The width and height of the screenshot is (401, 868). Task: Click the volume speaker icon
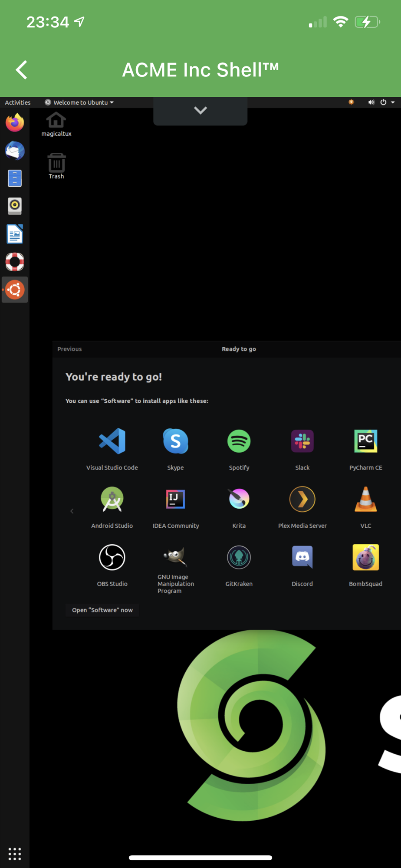tap(371, 102)
